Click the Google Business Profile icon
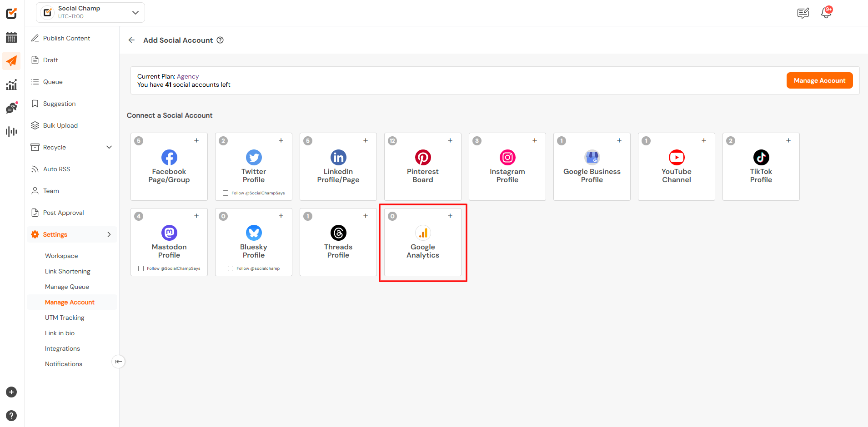Image resolution: width=868 pixels, height=427 pixels. [592, 158]
